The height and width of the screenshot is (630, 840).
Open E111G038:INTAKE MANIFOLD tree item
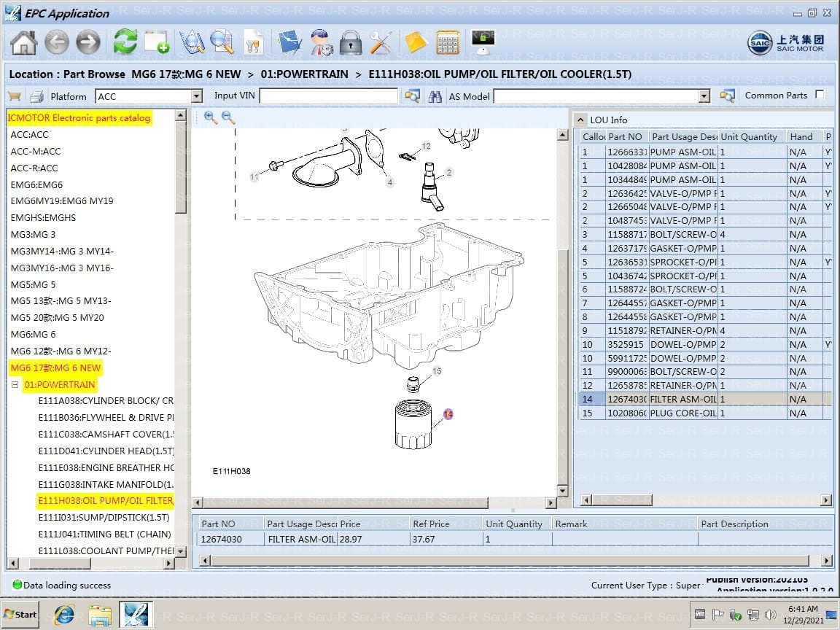pyautogui.click(x=106, y=484)
